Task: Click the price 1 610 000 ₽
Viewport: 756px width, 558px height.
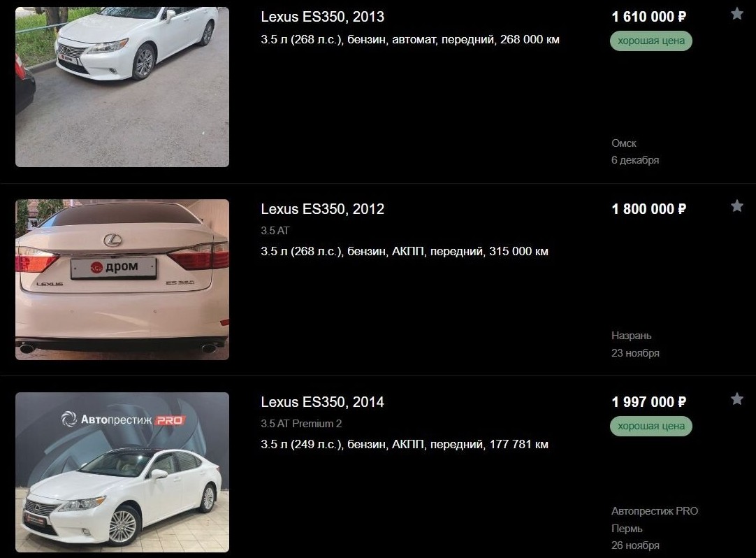Action: click(x=648, y=17)
